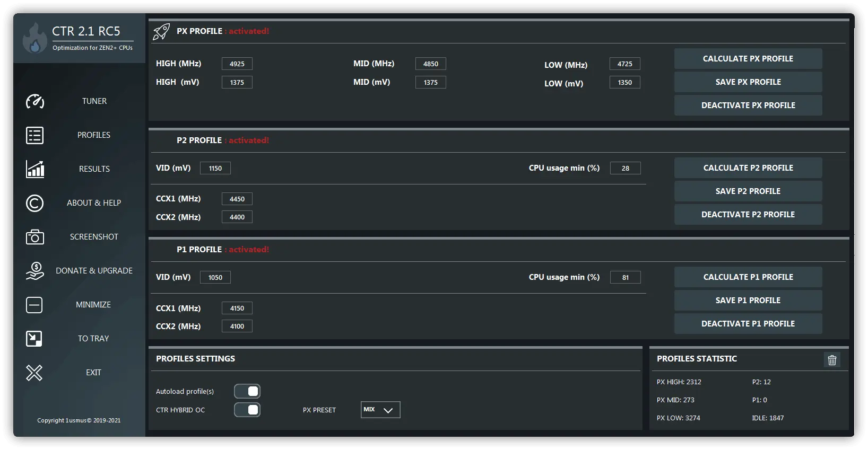
Task: Click the 'Copyright 1usmus© 2019-2021' text
Action: coord(79,420)
